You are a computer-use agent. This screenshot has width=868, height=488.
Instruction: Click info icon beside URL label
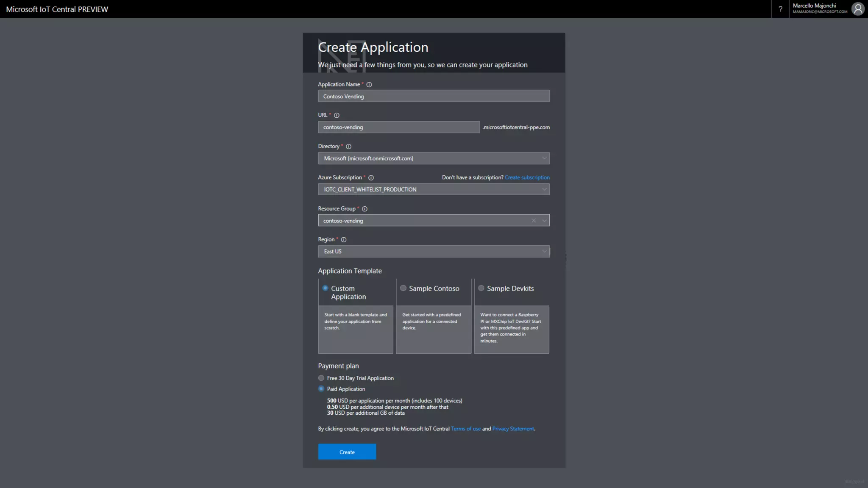(337, 115)
